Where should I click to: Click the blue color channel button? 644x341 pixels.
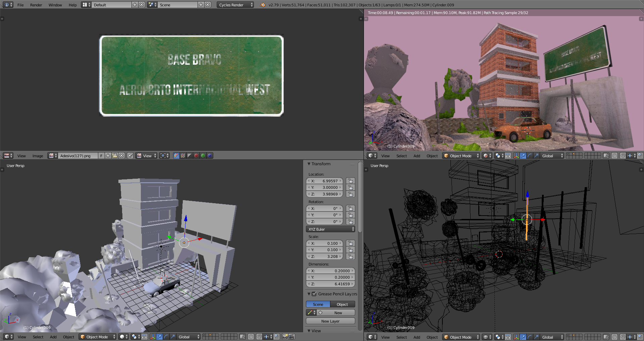coord(210,156)
